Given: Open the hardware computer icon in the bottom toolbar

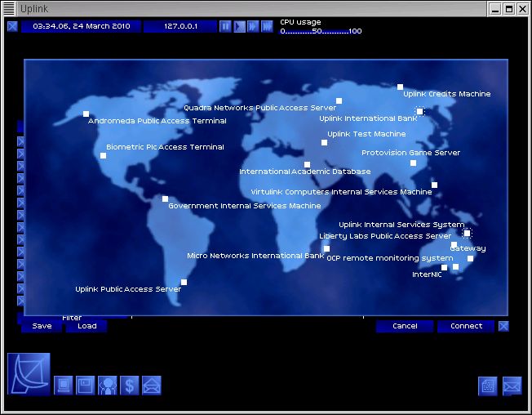Looking at the screenshot, I should pyautogui.click(x=64, y=386).
